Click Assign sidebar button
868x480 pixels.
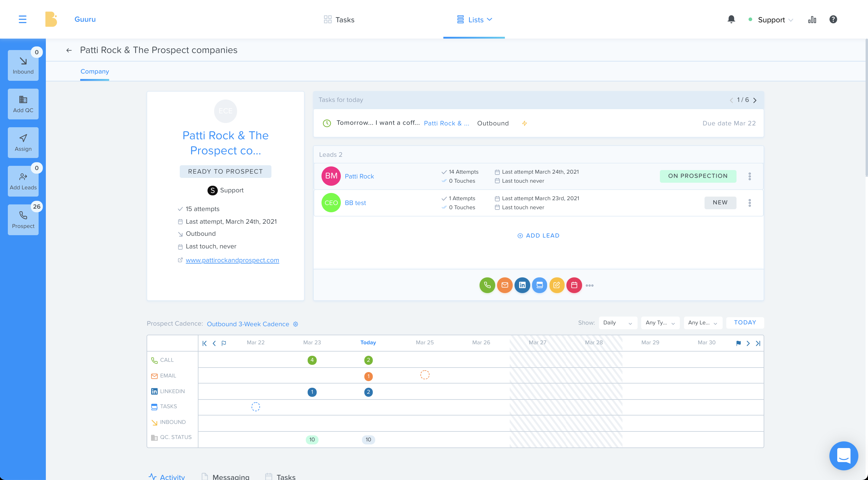[x=23, y=143]
